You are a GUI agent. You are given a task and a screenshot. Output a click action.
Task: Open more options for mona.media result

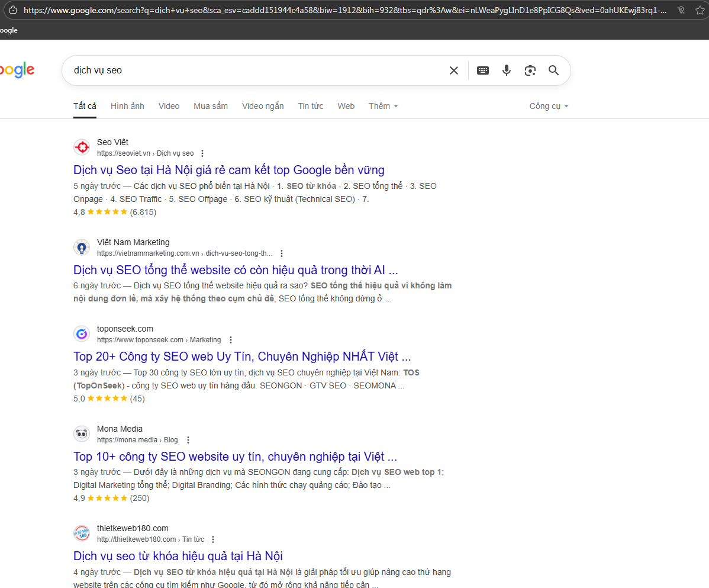tap(188, 439)
